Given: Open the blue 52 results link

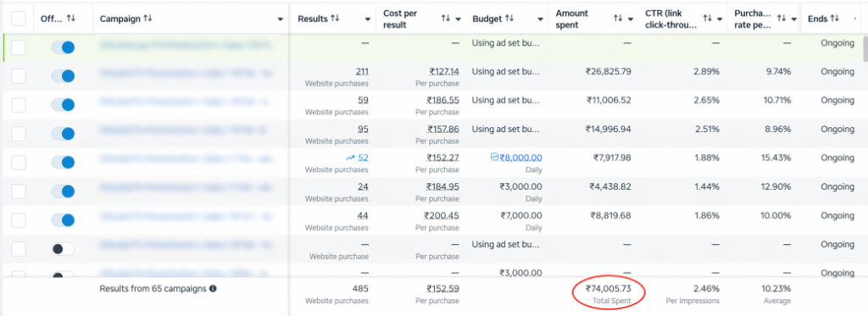Looking at the screenshot, I should click(363, 158).
